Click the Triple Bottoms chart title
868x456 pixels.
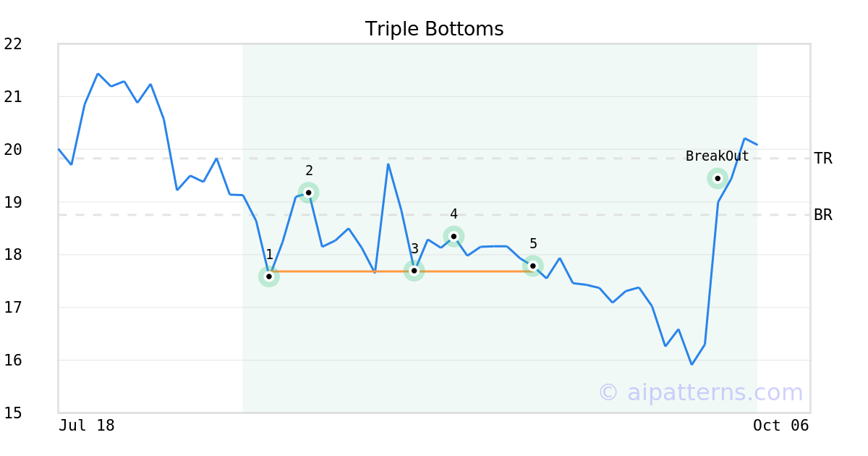pyautogui.click(x=434, y=29)
